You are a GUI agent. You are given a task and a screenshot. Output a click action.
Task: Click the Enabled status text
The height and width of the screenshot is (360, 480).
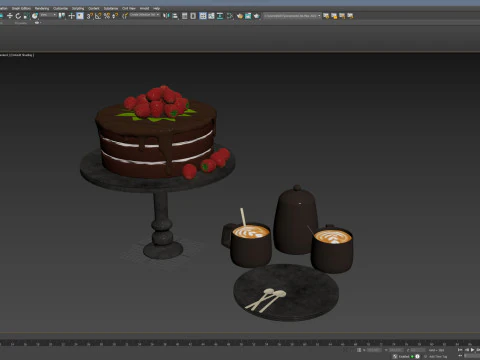coord(404,357)
